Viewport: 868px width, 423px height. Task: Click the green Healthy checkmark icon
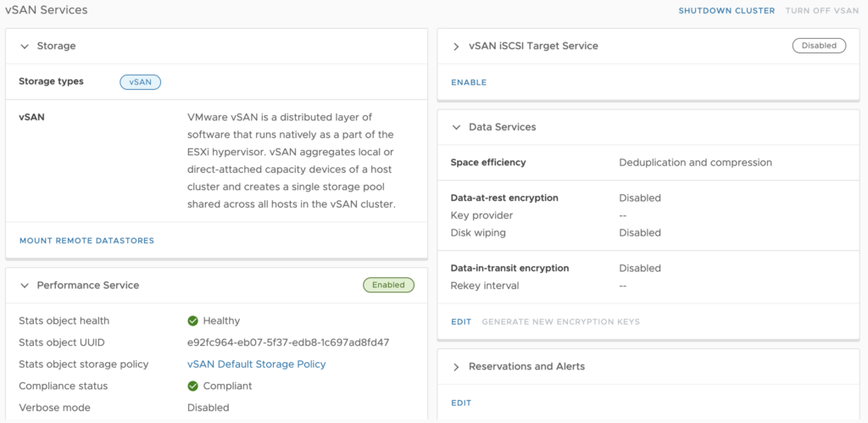pos(192,320)
